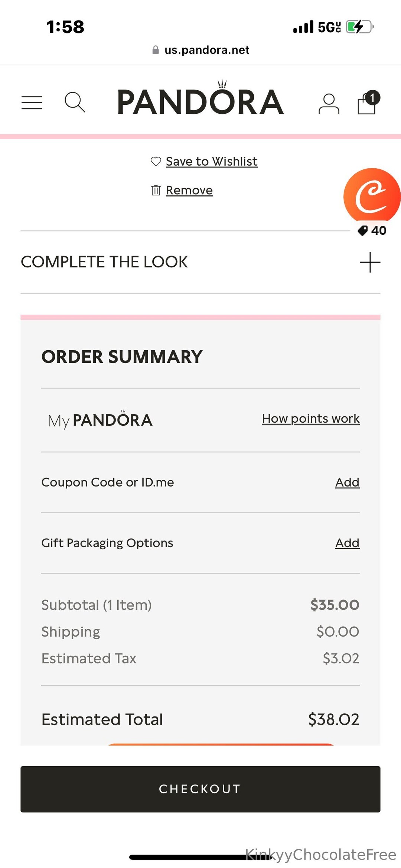
Task: Tap the Complete the Look heading
Action: click(104, 262)
